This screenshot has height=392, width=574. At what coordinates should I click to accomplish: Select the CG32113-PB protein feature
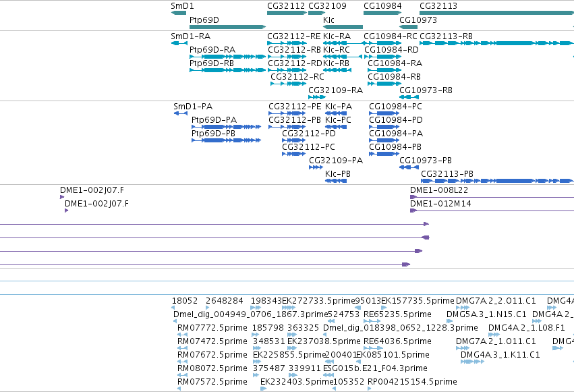click(498, 181)
